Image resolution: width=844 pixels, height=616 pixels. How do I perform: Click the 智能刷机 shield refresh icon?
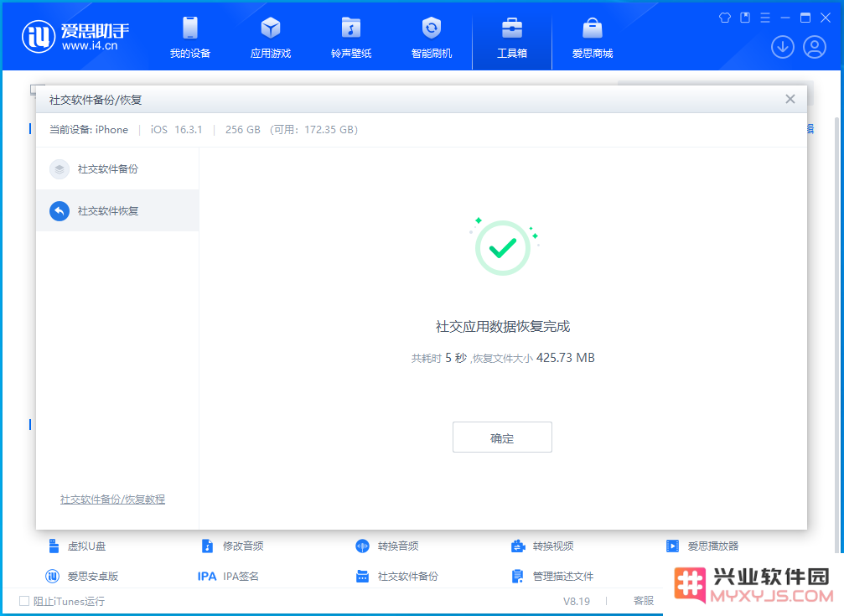pyautogui.click(x=431, y=28)
